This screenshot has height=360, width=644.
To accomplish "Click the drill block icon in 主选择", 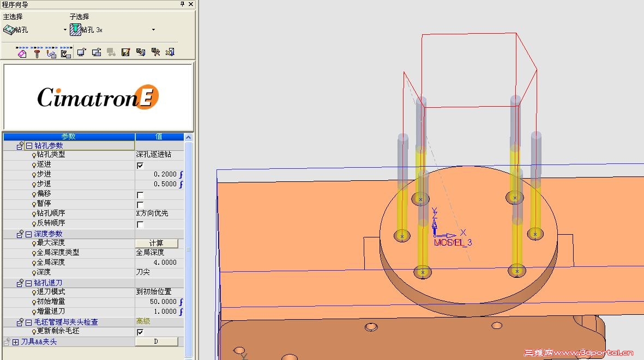I will pyautogui.click(x=9, y=30).
